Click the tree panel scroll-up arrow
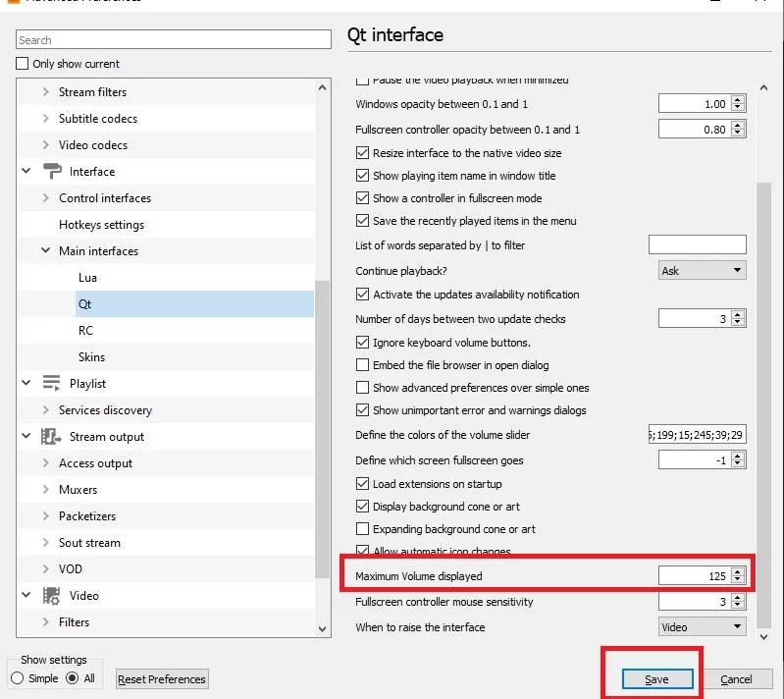 (323, 87)
